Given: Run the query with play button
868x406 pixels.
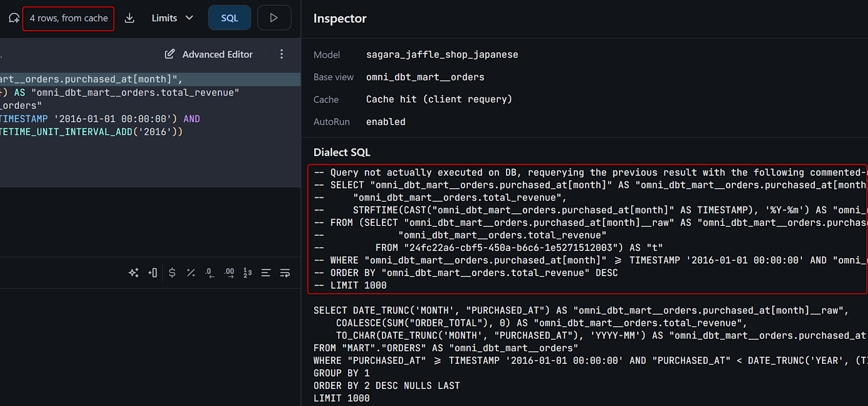Looking at the screenshot, I should [x=274, y=18].
